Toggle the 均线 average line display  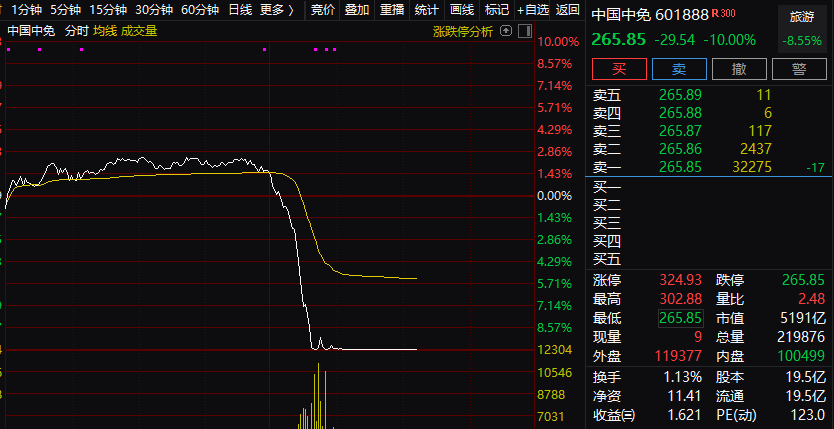(x=104, y=31)
